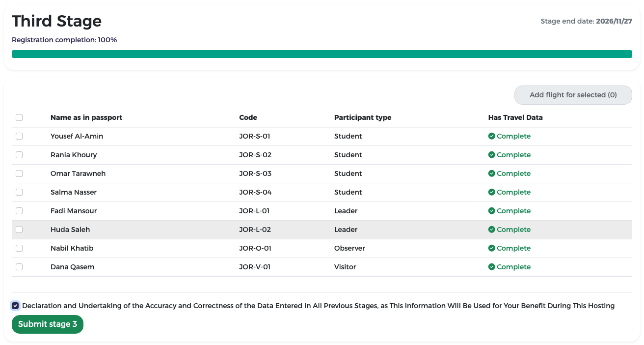Click the code JOR-S-01
Viewport: 644px width, 345px height.
click(x=255, y=136)
